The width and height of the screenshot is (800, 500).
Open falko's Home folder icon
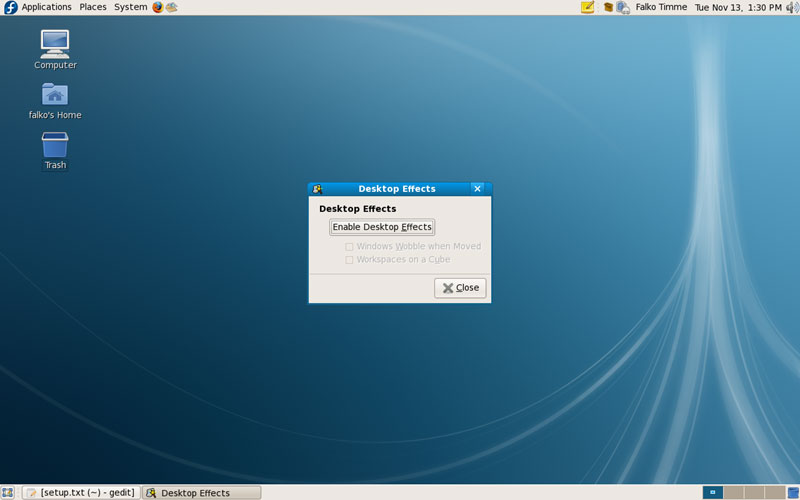(55, 94)
